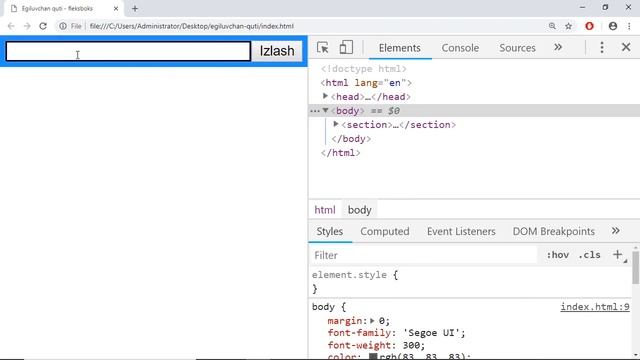The height and width of the screenshot is (360, 640).
Task: Toggle the :hov element state panel
Action: [x=558, y=255]
